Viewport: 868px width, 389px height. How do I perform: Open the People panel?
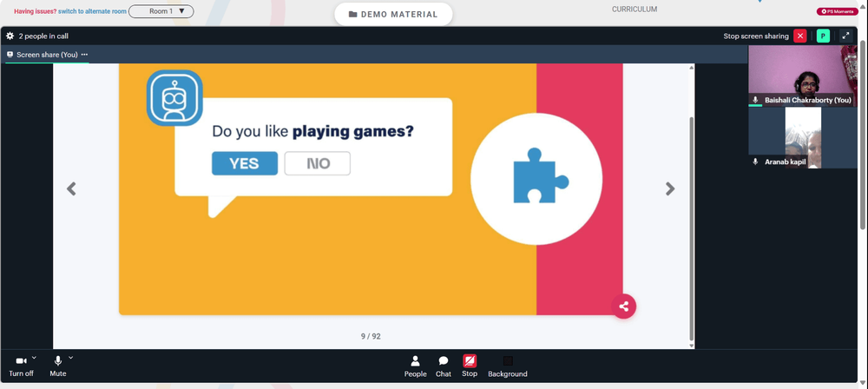415,366
